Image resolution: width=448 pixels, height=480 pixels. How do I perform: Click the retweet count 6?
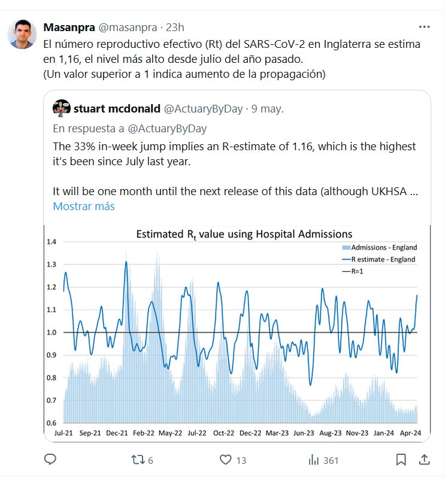tap(150, 460)
